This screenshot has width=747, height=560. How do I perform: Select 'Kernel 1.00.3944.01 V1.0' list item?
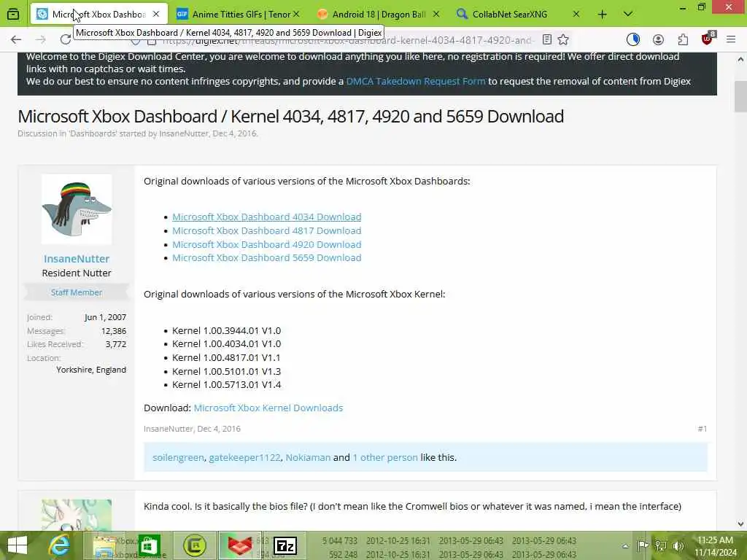[x=226, y=330]
